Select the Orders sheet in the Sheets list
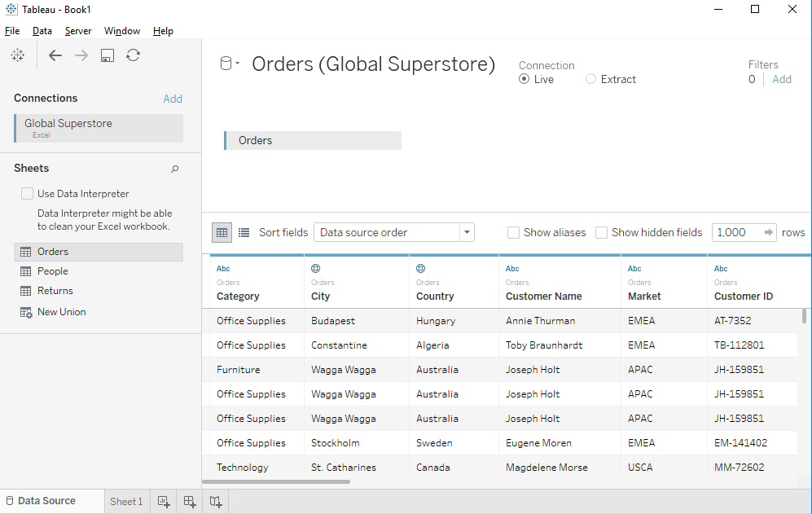Image resolution: width=812 pixels, height=514 pixels. pos(99,252)
